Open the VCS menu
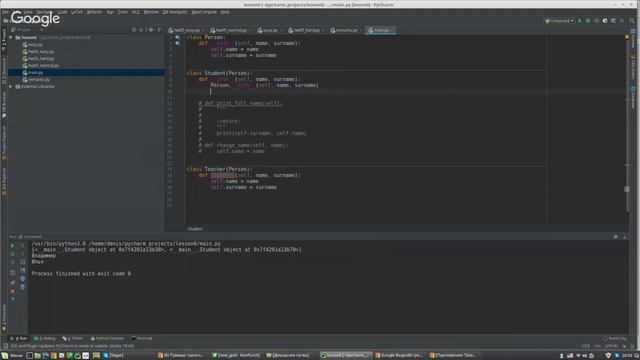Screen dimensions: 640x360 136,12
